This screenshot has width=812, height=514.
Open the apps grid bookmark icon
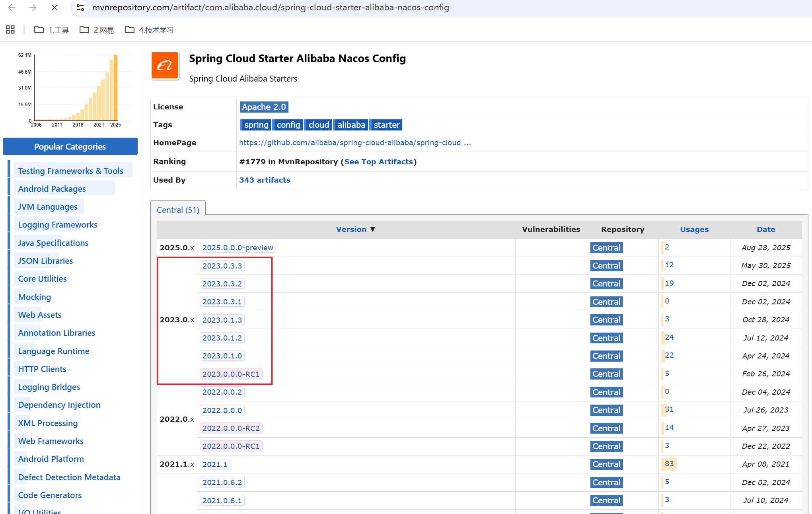10,30
